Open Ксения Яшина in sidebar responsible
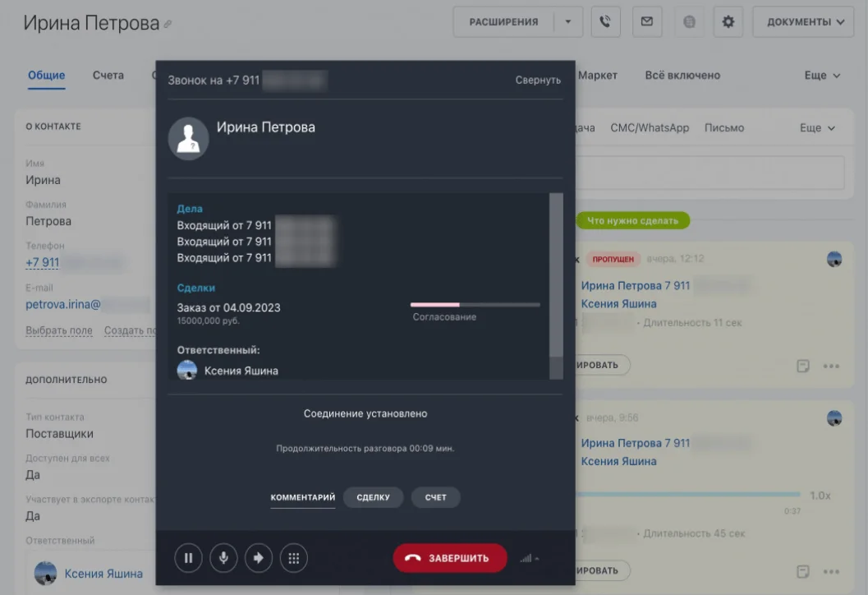 [x=103, y=574]
